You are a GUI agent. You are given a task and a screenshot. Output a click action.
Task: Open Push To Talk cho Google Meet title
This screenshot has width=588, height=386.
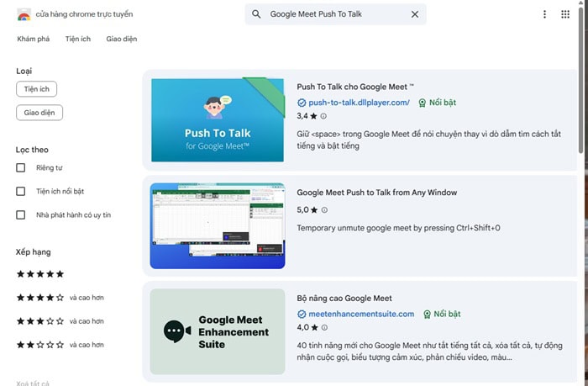pyautogui.click(x=355, y=87)
